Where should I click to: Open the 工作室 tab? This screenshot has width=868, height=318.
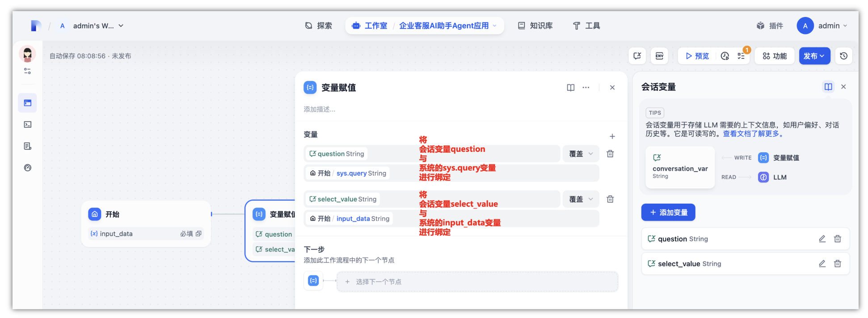tap(370, 26)
